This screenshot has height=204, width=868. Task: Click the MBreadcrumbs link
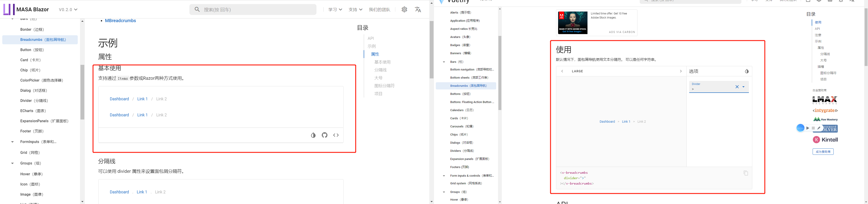coord(120,21)
